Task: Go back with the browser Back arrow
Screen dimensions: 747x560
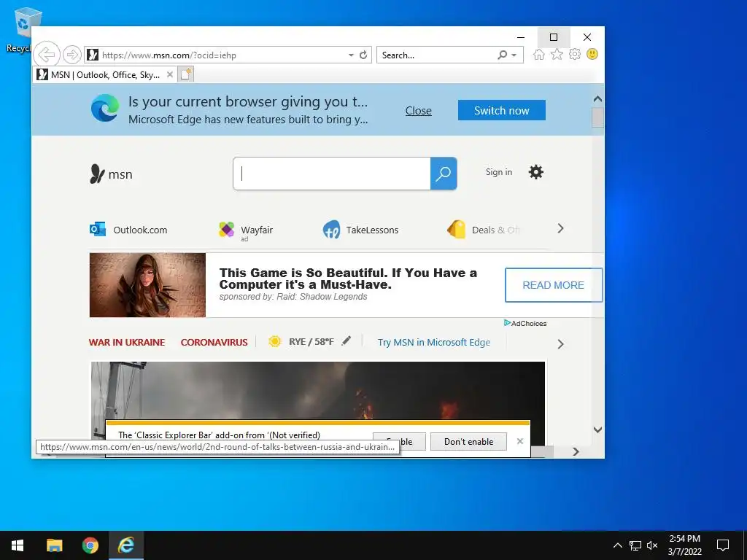Action: pyautogui.click(x=47, y=55)
